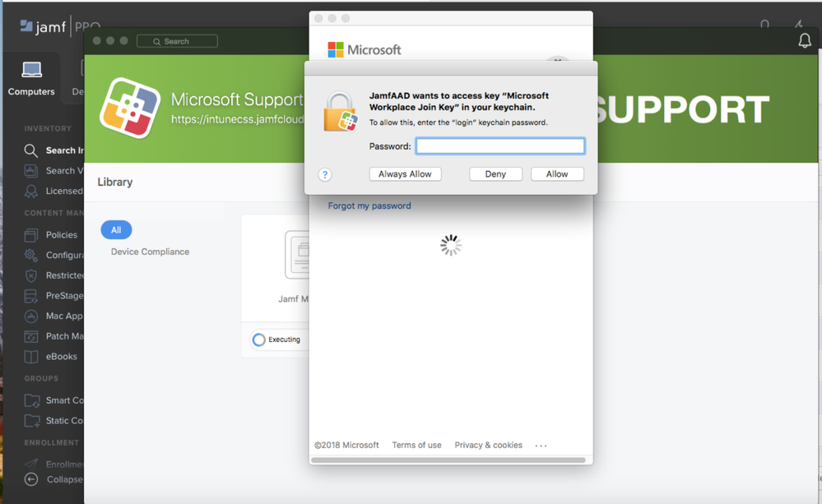Select the Licensed Software ribbon icon
This screenshot has width=822, height=504.
[31, 192]
